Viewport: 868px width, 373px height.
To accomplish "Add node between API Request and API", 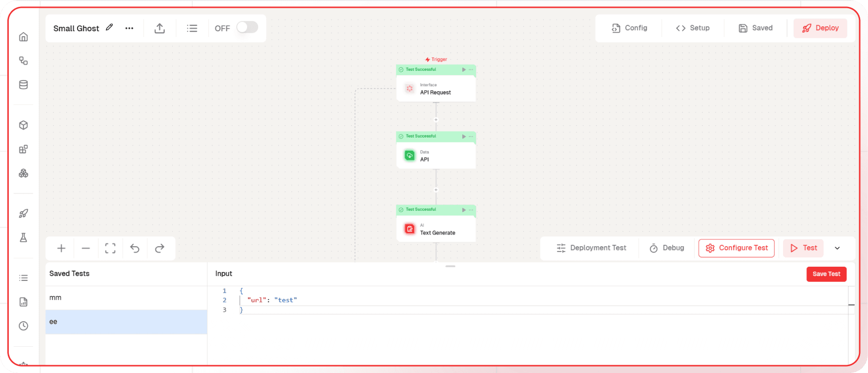I will pos(436,120).
